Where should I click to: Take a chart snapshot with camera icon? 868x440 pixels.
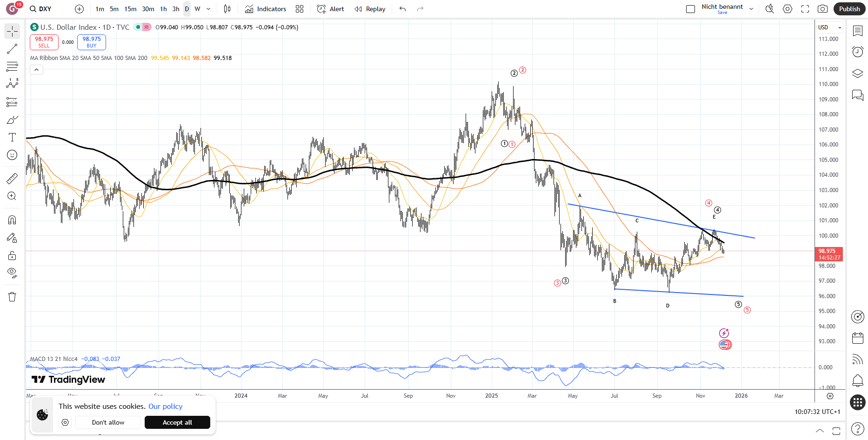pos(822,9)
